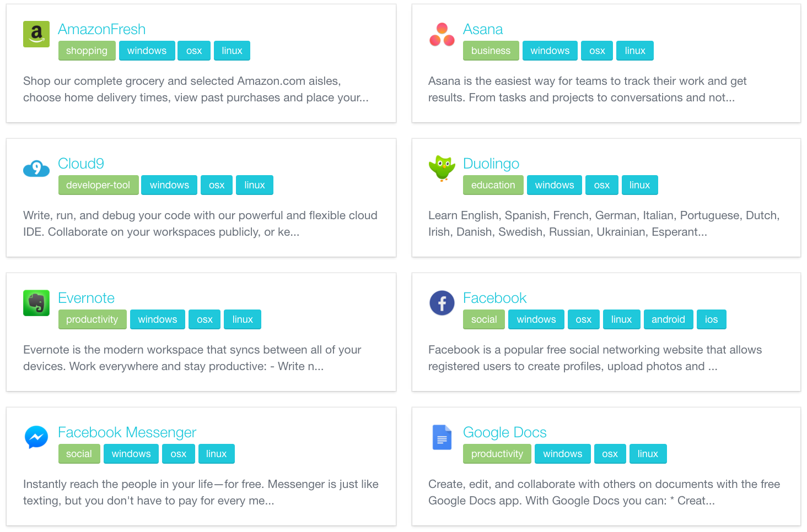Click the android tag on Facebook card
The image size is (807, 532).
[668, 319]
